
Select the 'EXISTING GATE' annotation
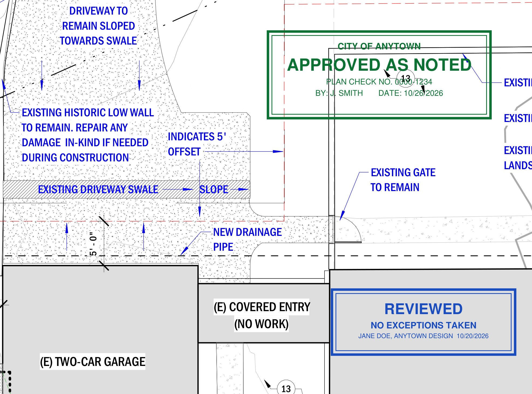coord(403,172)
